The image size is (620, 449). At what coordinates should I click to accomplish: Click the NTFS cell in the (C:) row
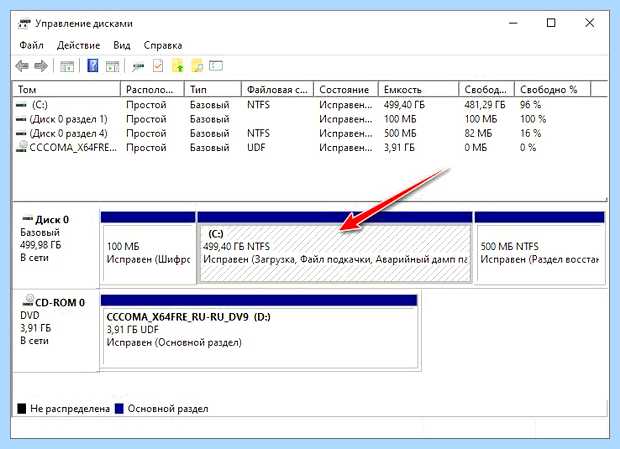258,105
